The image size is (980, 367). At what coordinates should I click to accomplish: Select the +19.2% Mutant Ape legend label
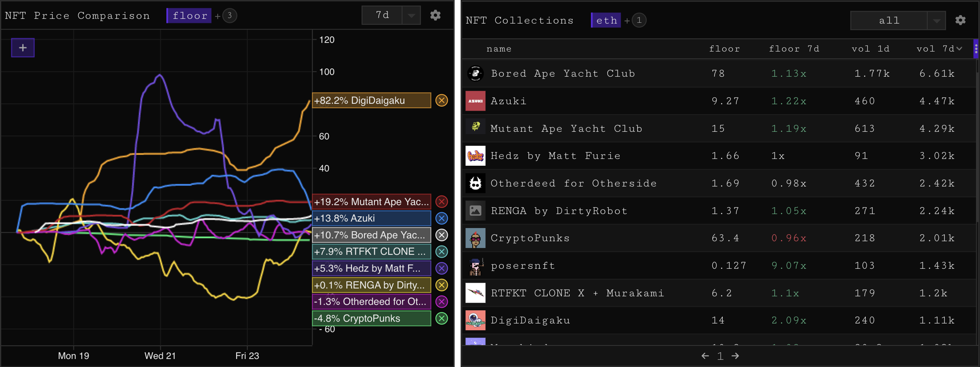tap(372, 202)
